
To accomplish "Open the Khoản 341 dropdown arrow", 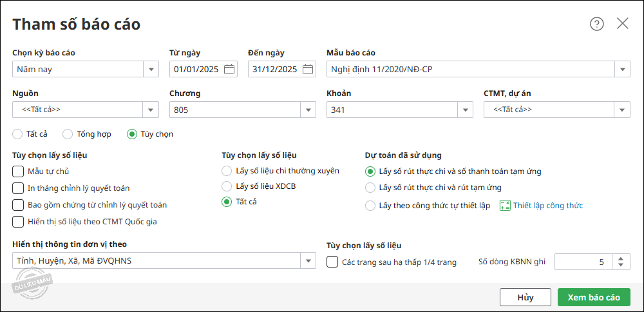I will (466, 110).
